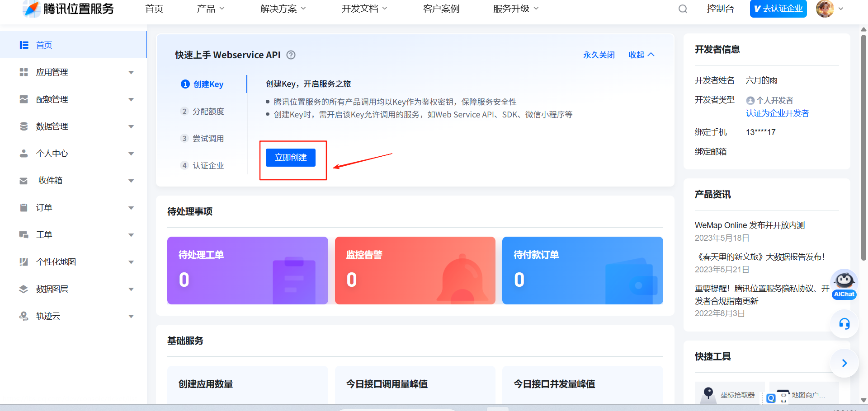Image resolution: width=868 pixels, height=411 pixels.
Task: Expand the 订单 sidebar arrow
Action: click(x=131, y=208)
